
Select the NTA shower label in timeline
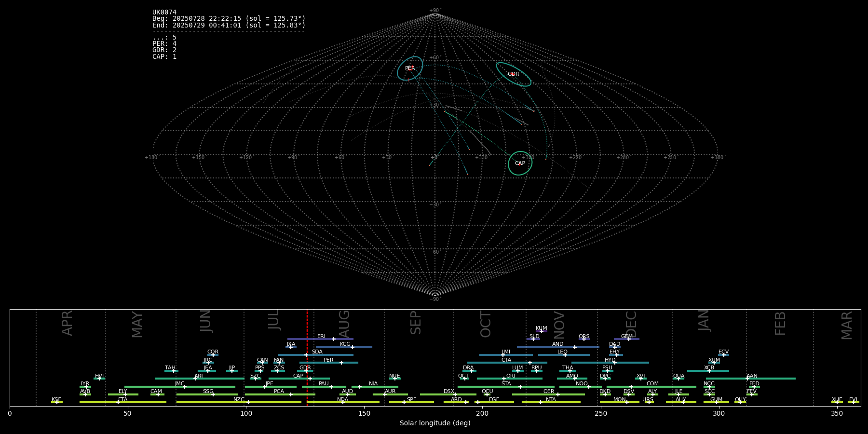coord(551,400)
